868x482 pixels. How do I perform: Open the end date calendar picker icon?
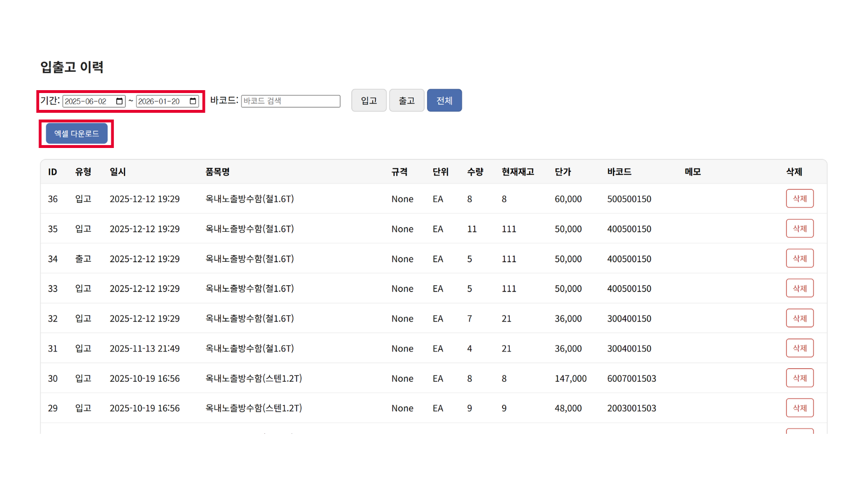193,101
